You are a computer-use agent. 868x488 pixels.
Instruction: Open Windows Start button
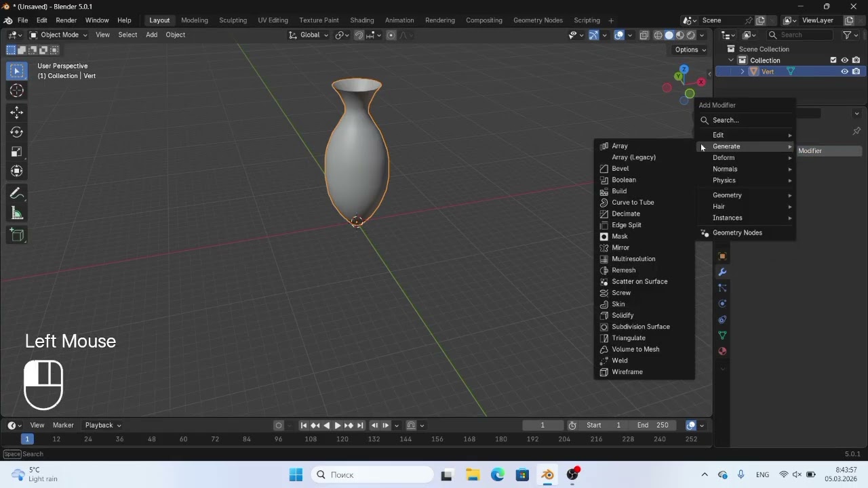(296, 474)
